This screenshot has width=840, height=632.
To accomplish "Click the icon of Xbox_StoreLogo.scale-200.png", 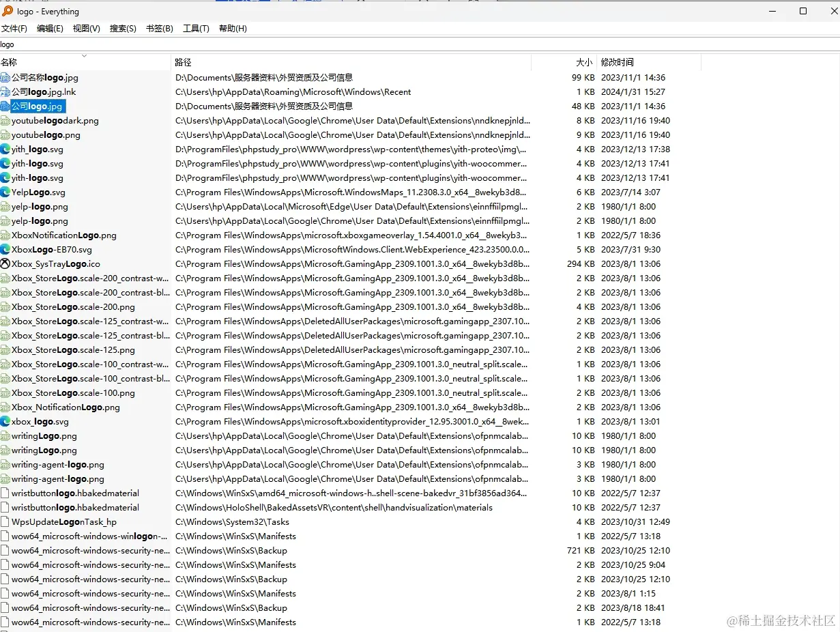I will (5, 307).
